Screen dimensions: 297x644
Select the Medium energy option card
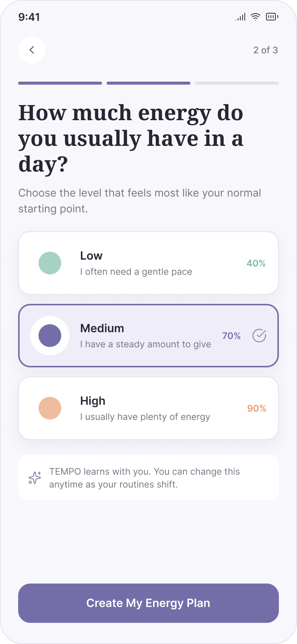click(x=148, y=336)
